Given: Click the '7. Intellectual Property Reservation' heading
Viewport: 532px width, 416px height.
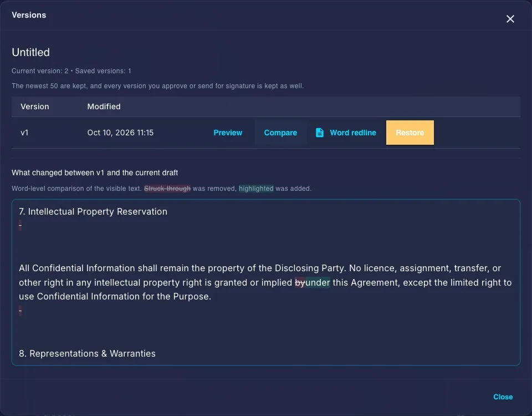Looking at the screenshot, I should [93, 211].
